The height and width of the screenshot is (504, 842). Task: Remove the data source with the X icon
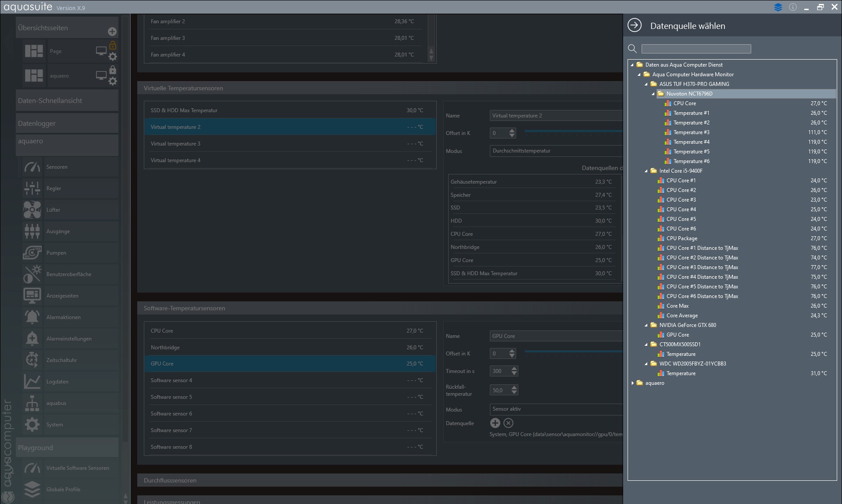click(x=508, y=423)
